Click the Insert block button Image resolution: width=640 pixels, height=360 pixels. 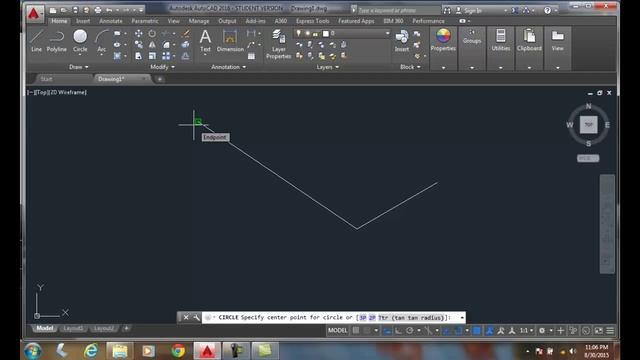(x=402, y=41)
